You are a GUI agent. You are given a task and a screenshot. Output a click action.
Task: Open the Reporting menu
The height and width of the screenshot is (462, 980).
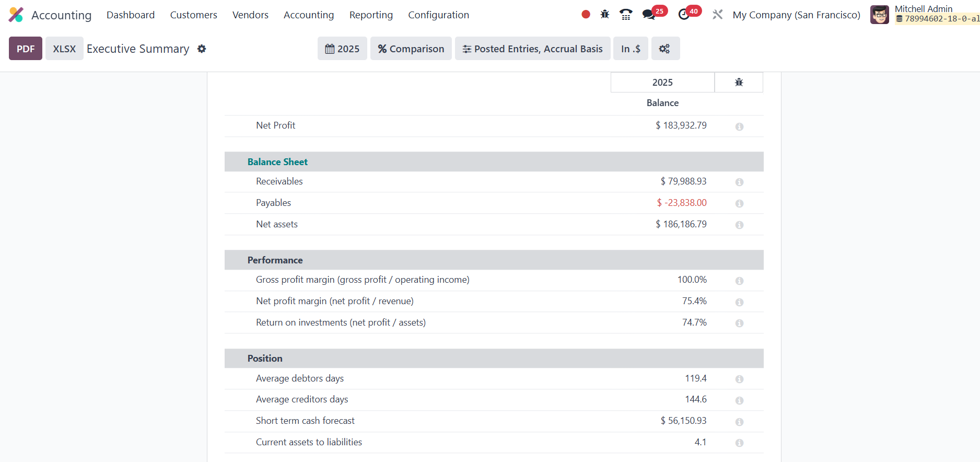(x=371, y=15)
